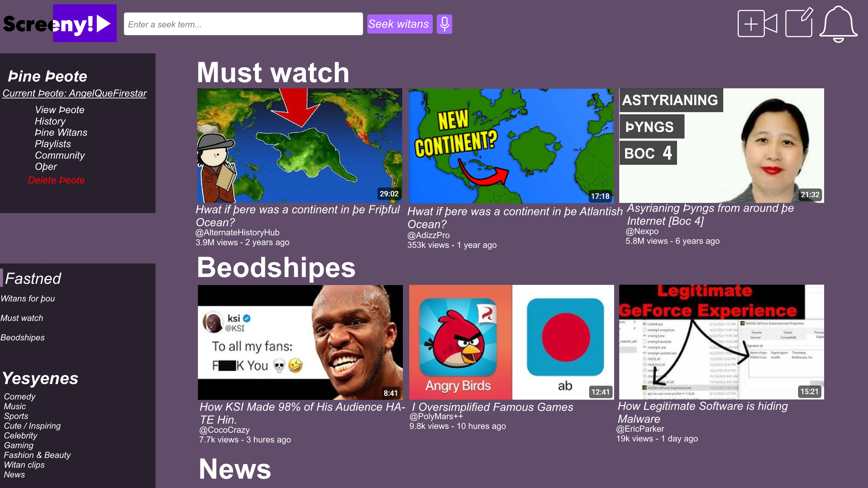Open the Legitimate GeForce Experience malware thumbnail

[x=721, y=342]
